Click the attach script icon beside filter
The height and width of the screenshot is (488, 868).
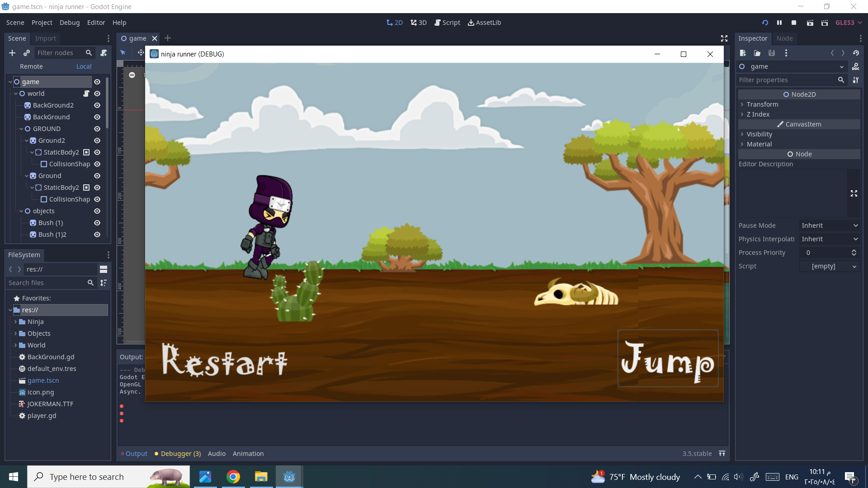[x=104, y=53]
